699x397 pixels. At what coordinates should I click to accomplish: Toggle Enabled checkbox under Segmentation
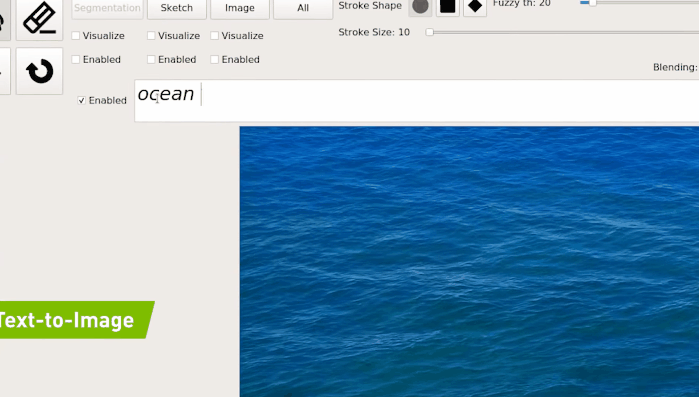(76, 59)
